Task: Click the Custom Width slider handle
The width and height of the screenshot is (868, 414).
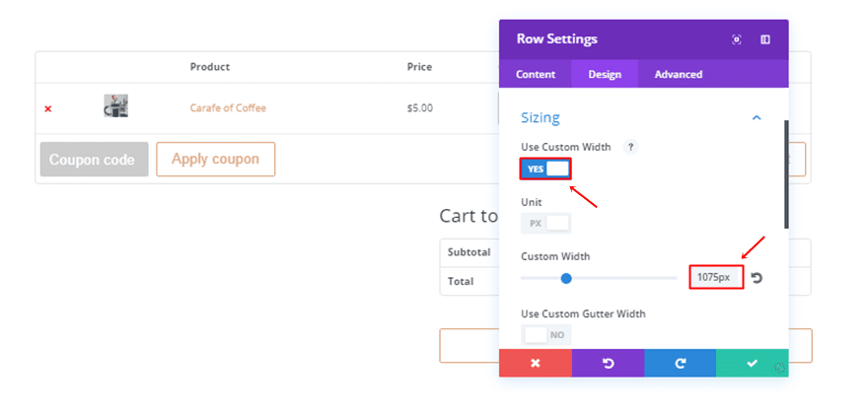Action: [566, 278]
